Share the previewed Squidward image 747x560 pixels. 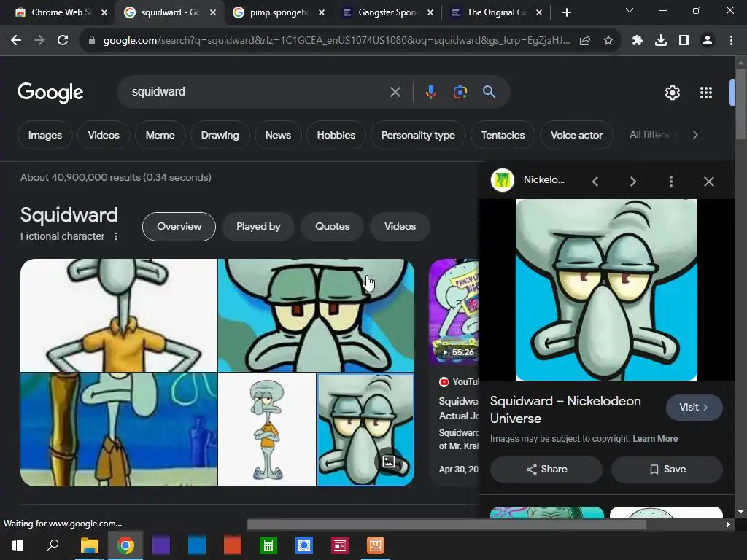[546, 470]
